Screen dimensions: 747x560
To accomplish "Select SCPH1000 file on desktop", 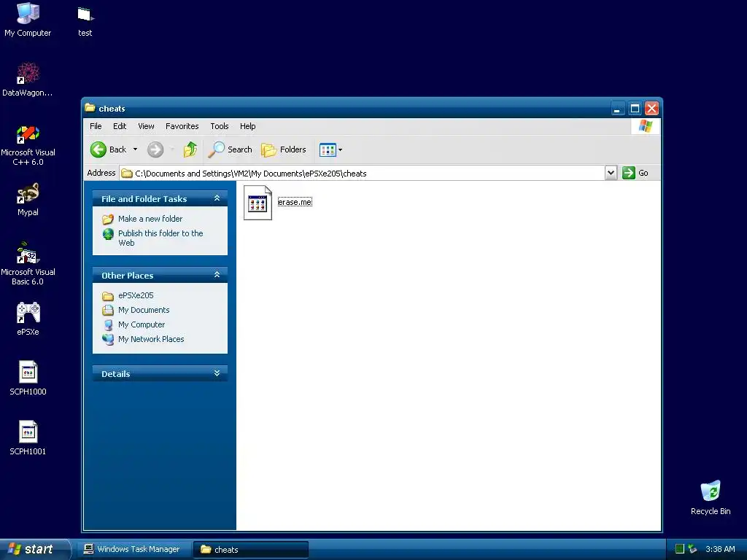I will click(x=28, y=378).
